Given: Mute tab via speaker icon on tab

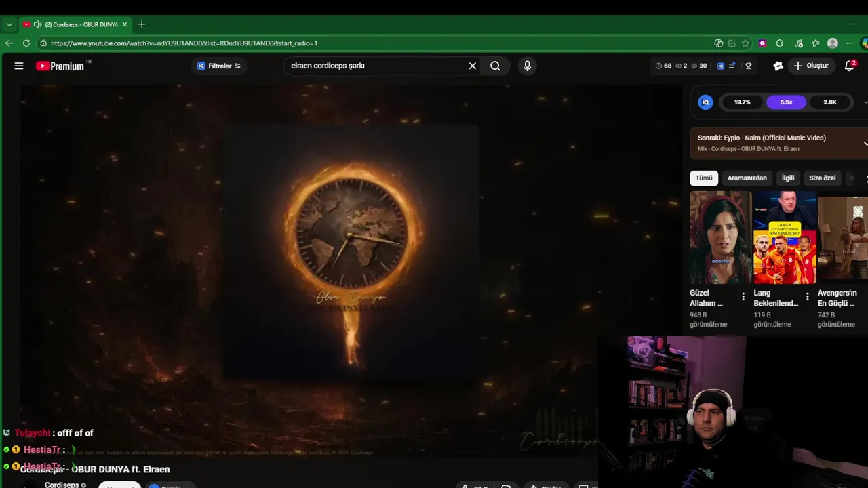Looking at the screenshot, I should (x=37, y=24).
